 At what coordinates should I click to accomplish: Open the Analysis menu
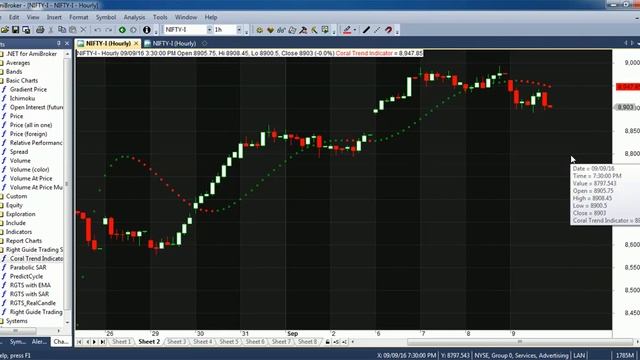point(134,17)
